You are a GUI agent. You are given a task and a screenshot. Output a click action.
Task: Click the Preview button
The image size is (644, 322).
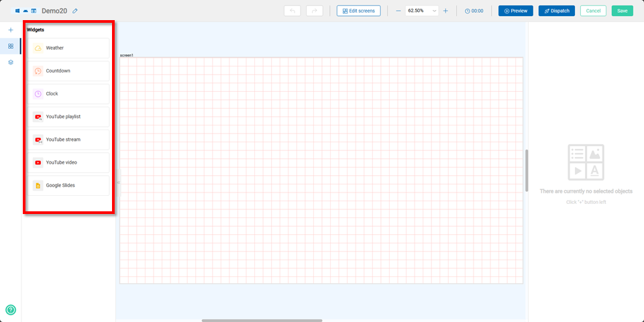[x=515, y=11]
